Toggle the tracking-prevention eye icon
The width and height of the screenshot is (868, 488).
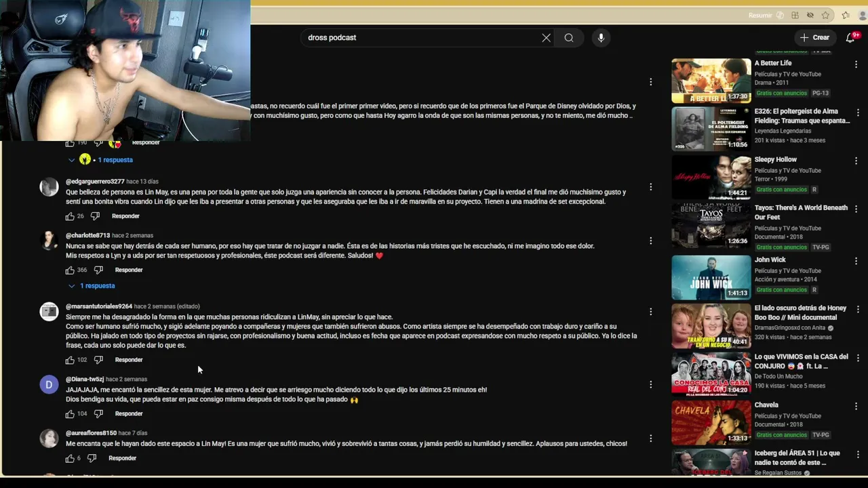(810, 16)
